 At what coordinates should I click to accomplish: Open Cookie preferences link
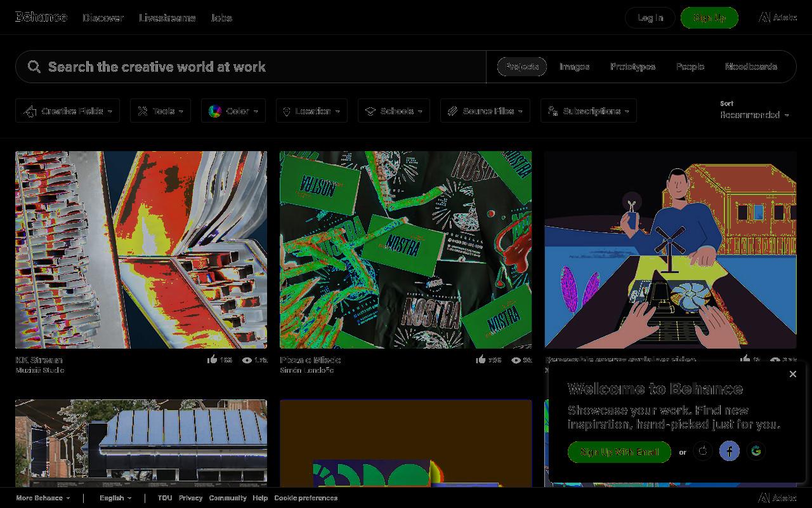coord(306,498)
